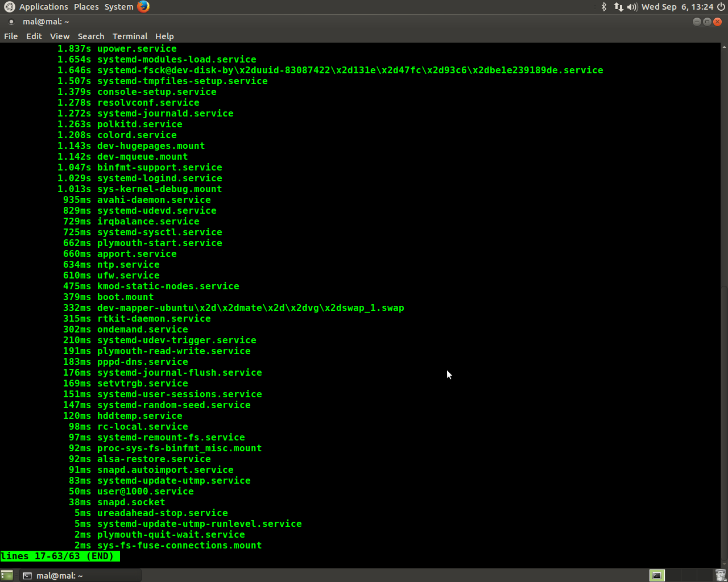Click the resolvconf.service line
The height and width of the screenshot is (582, 728).
(128, 103)
